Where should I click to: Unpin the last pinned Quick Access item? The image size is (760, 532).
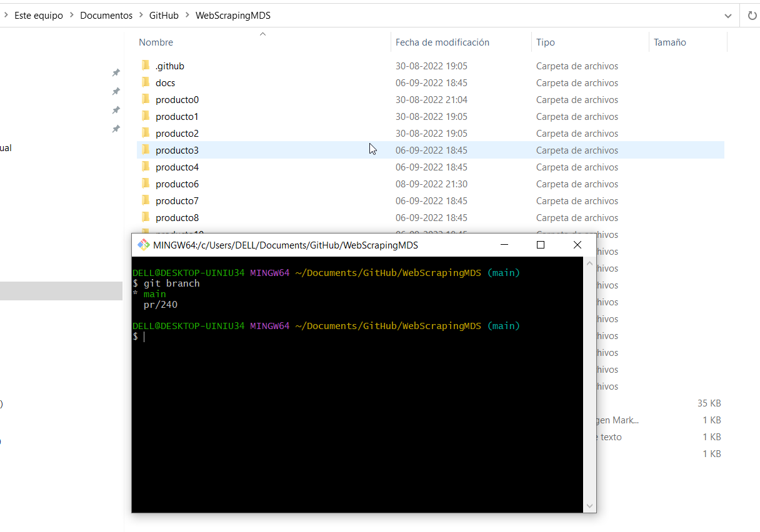click(x=116, y=129)
